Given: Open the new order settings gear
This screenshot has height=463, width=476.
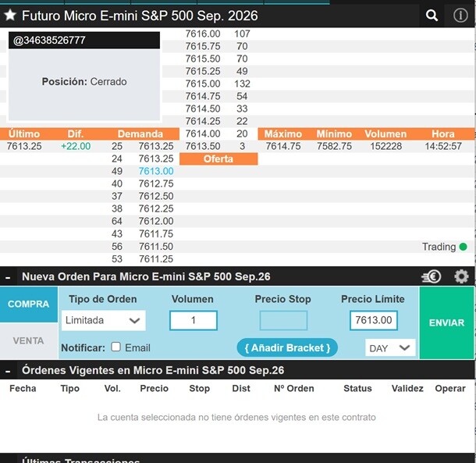Looking at the screenshot, I should [x=461, y=276].
